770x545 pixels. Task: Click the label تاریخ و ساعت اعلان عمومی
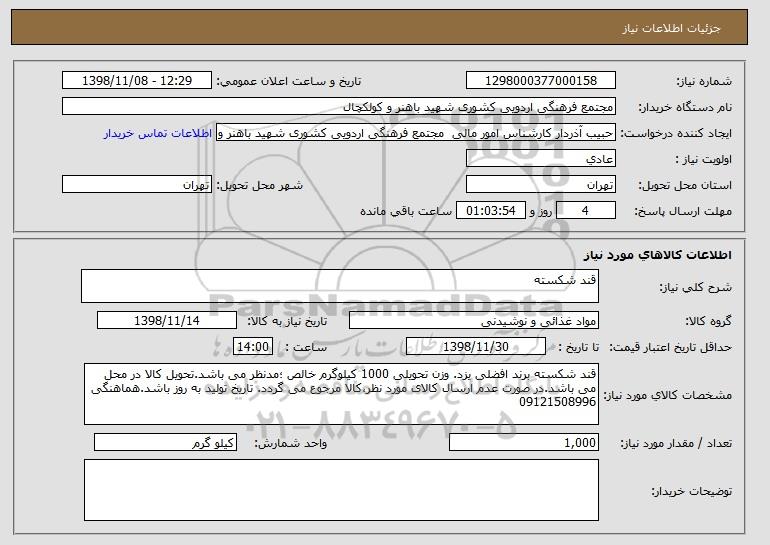click(x=289, y=82)
